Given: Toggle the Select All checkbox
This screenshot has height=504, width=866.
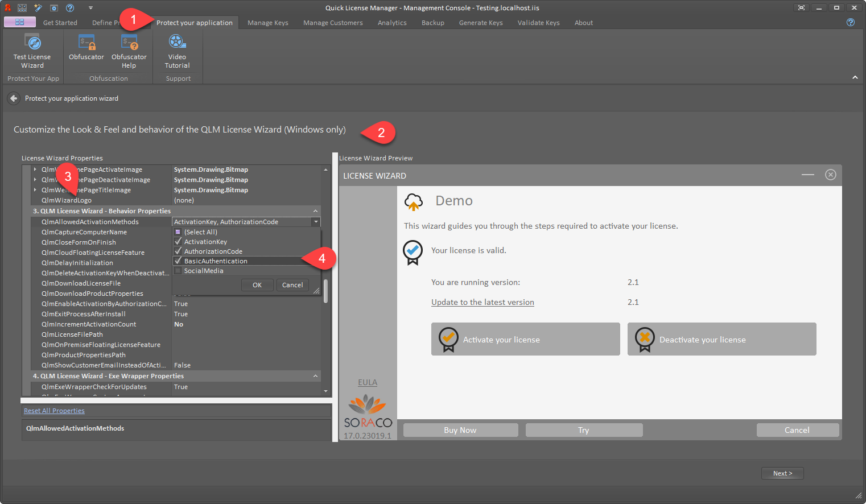Looking at the screenshot, I should [x=178, y=232].
